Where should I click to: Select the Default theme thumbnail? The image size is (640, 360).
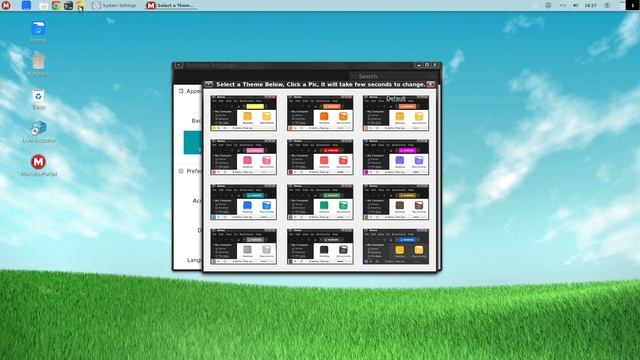tap(396, 113)
